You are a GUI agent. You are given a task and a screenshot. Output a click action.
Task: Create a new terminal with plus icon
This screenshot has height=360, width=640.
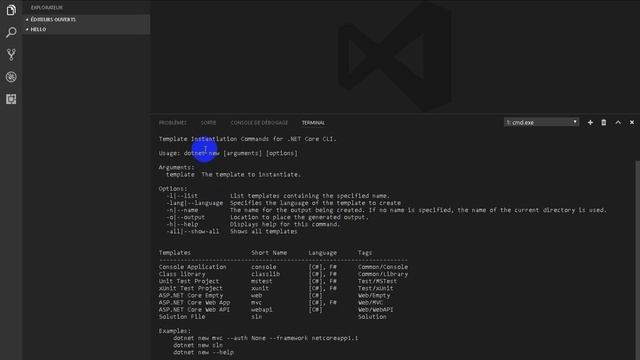pyautogui.click(x=590, y=122)
